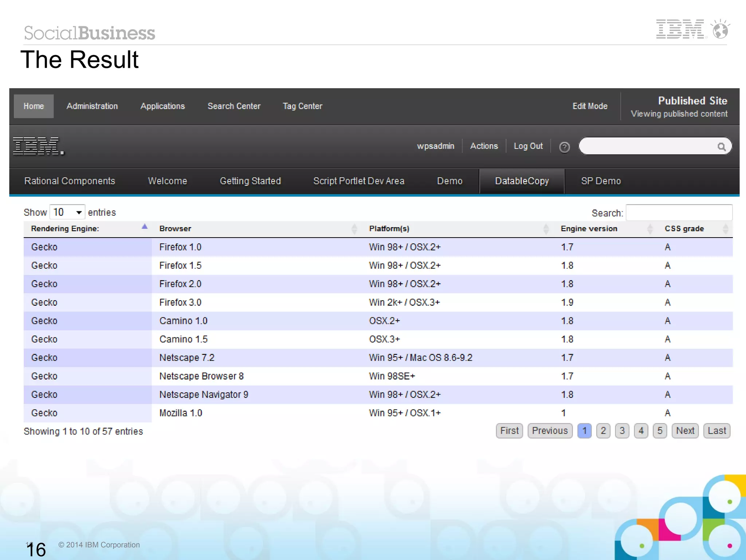Sort by Rendering Engine ascending arrow
The height and width of the screenshot is (560, 746).
coord(145,227)
